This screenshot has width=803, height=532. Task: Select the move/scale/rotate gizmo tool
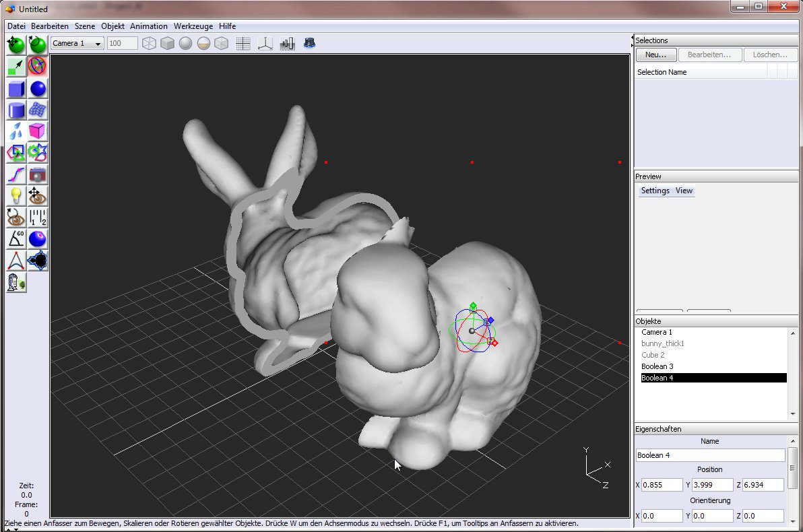point(37,67)
